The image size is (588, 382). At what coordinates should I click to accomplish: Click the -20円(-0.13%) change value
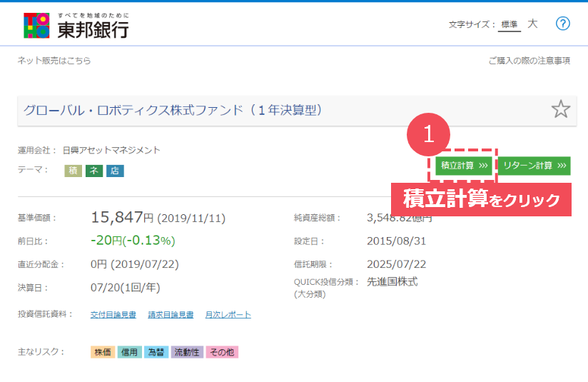coord(133,240)
